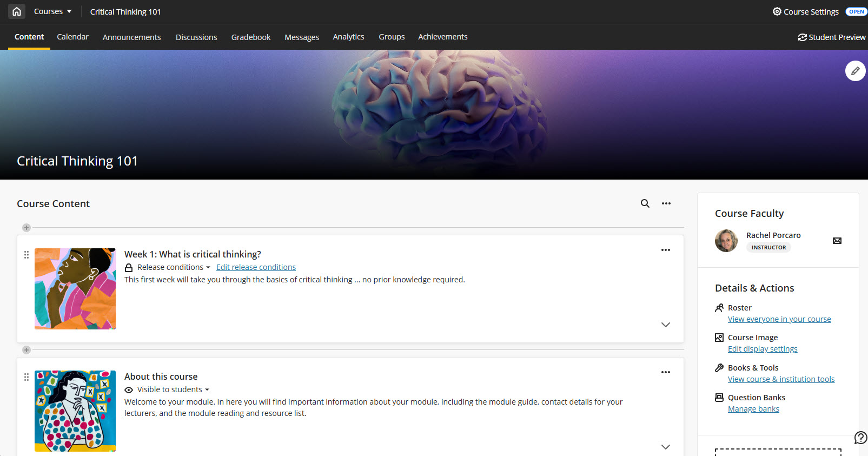Toggle course OPEN status badge
The height and width of the screenshot is (456, 868).
click(x=856, y=11)
